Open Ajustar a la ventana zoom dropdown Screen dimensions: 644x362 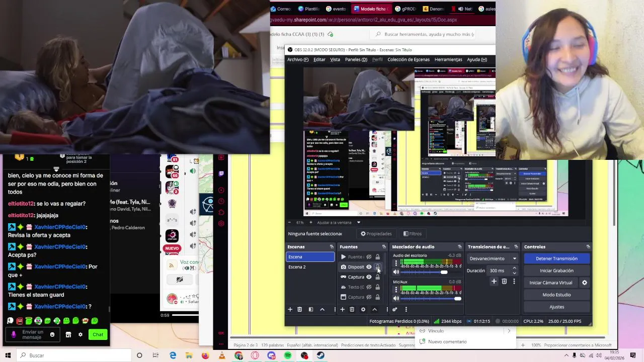[x=358, y=222]
